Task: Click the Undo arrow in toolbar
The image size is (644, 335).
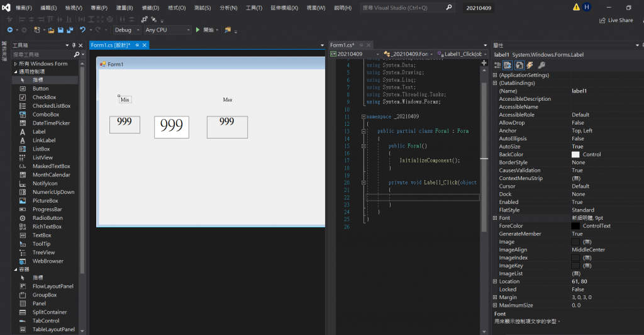Action: click(x=82, y=30)
